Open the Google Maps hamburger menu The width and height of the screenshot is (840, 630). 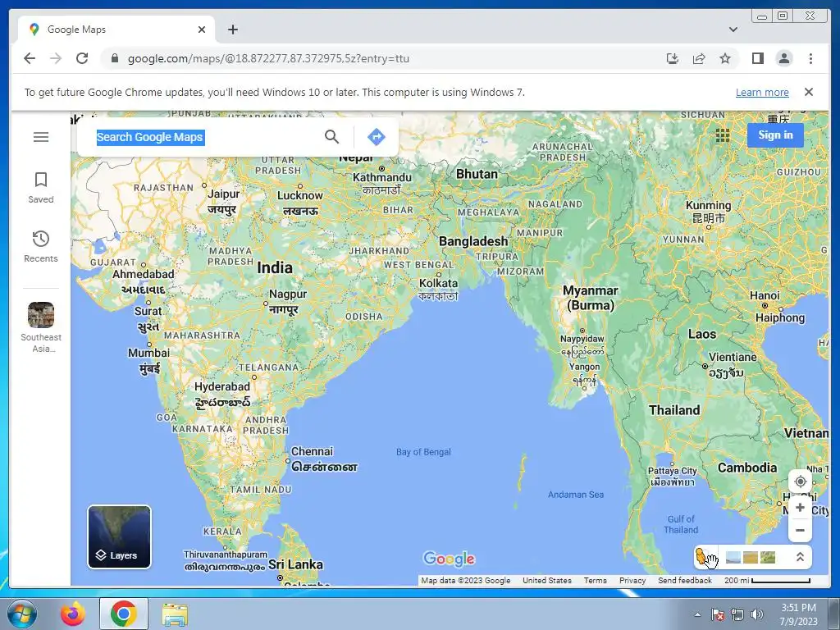[x=41, y=137]
